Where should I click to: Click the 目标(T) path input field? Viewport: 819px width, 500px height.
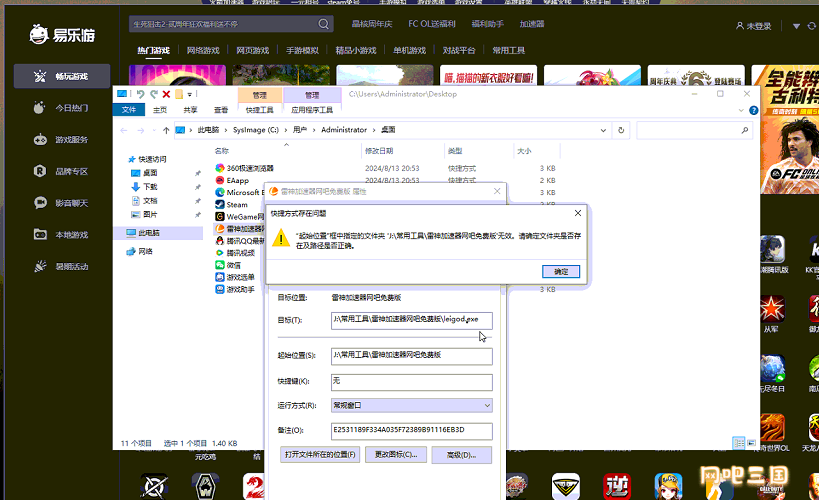pyautogui.click(x=412, y=320)
